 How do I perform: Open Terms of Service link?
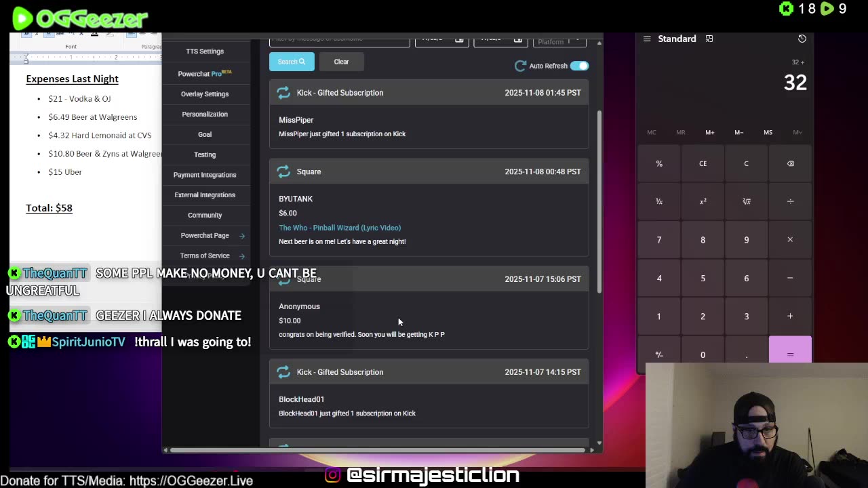pos(205,256)
